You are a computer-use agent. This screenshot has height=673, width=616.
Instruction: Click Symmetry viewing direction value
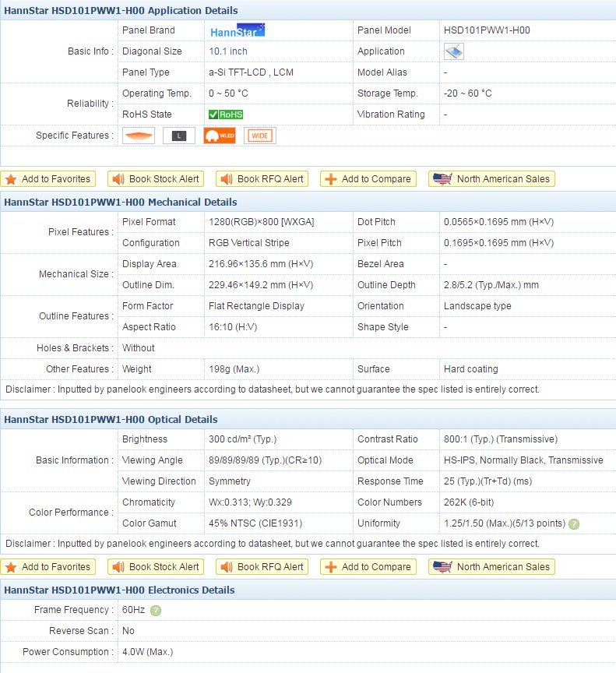click(x=230, y=481)
